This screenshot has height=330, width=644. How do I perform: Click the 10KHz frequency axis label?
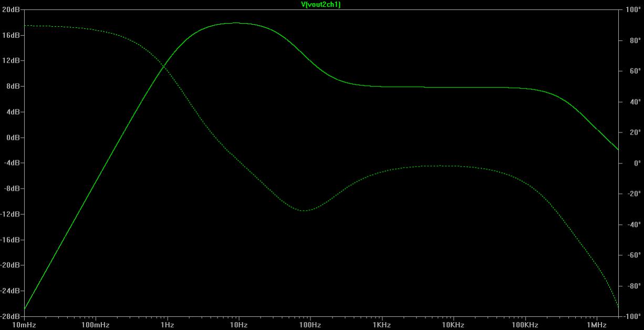click(x=453, y=325)
